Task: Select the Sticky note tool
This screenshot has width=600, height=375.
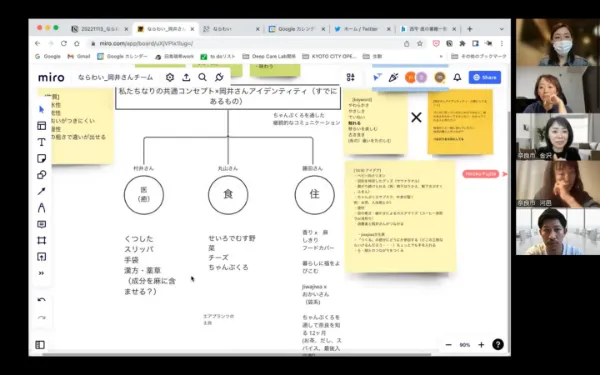Action: pos(42,158)
